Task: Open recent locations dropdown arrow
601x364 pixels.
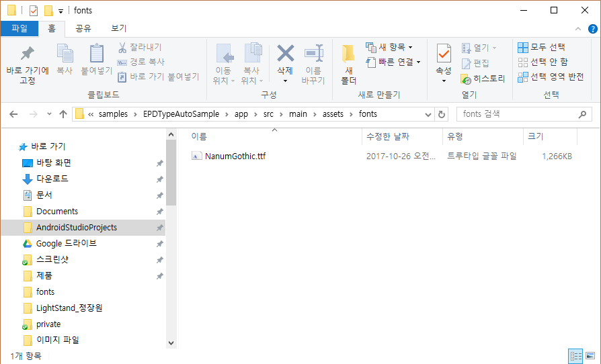Action: click(x=49, y=114)
